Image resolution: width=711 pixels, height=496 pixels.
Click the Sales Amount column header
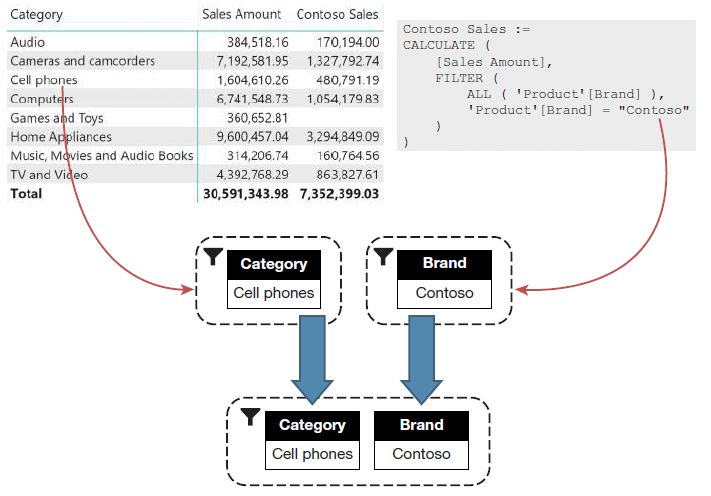[x=242, y=15]
